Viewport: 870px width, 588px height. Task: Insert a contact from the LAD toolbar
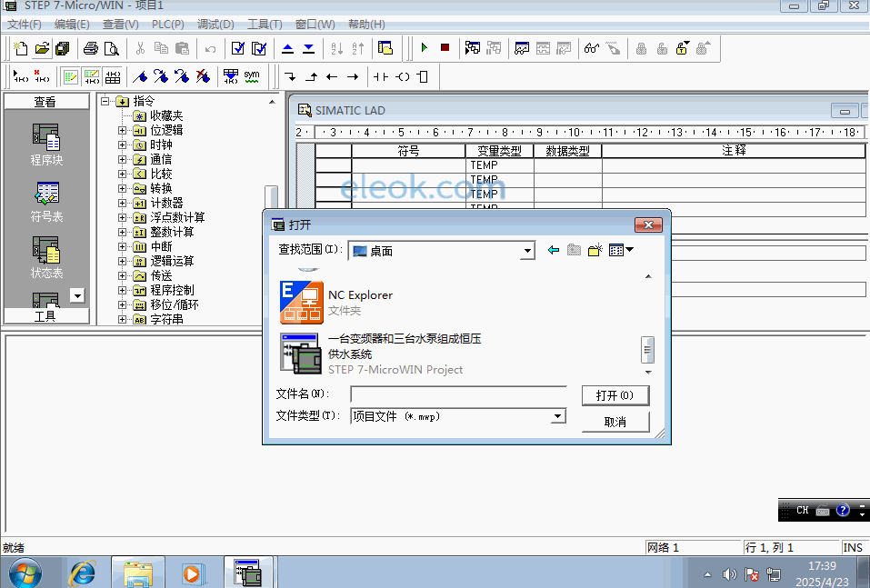click(381, 76)
